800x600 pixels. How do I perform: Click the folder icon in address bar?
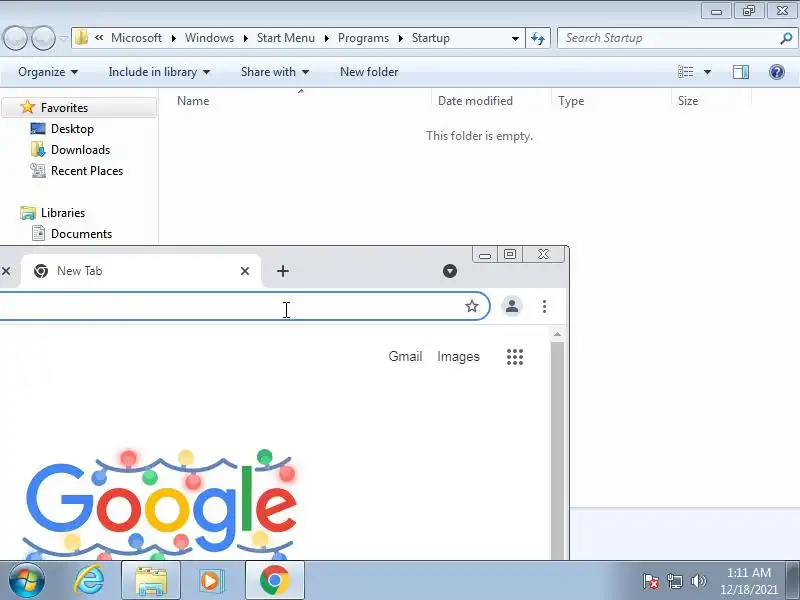tap(81, 38)
